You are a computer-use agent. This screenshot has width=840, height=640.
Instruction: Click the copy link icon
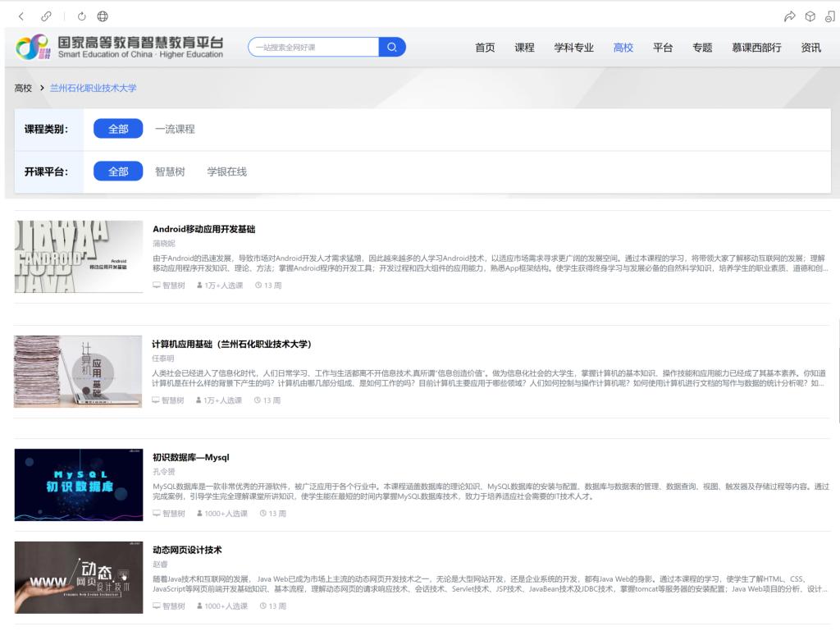point(47,16)
